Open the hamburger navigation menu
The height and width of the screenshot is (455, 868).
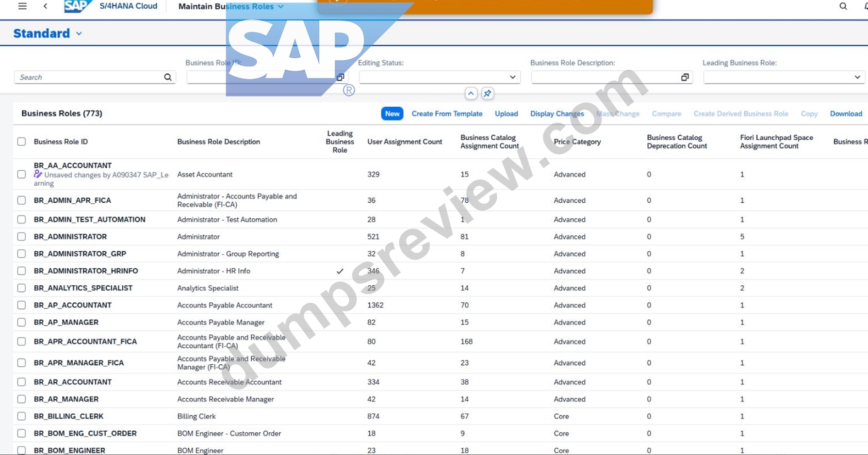click(22, 6)
